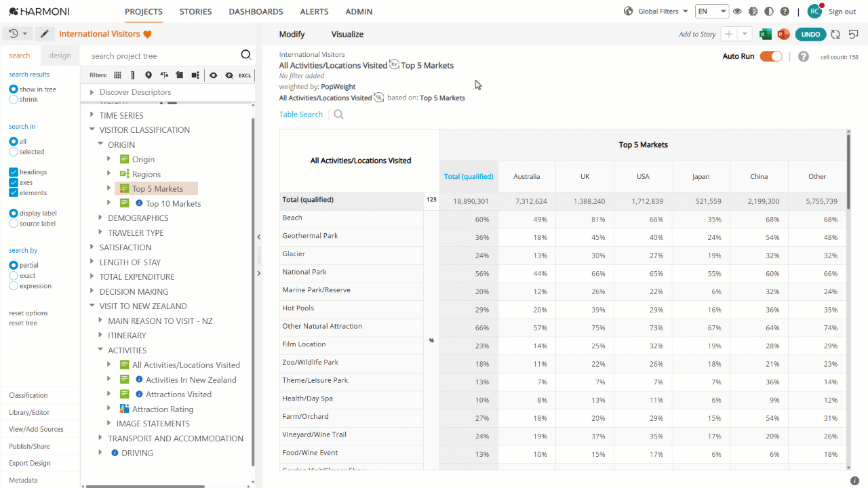Select the 'source label' radio button
868x488 pixels.
[14, 224]
